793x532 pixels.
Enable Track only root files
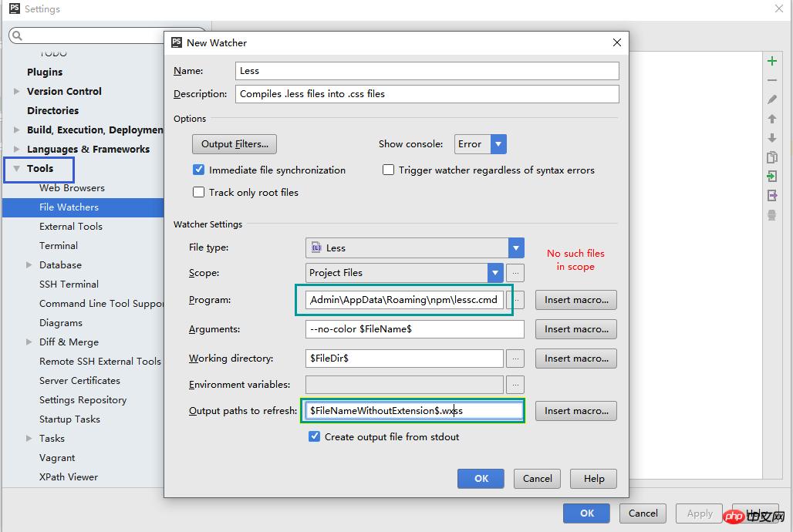[x=198, y=193]
